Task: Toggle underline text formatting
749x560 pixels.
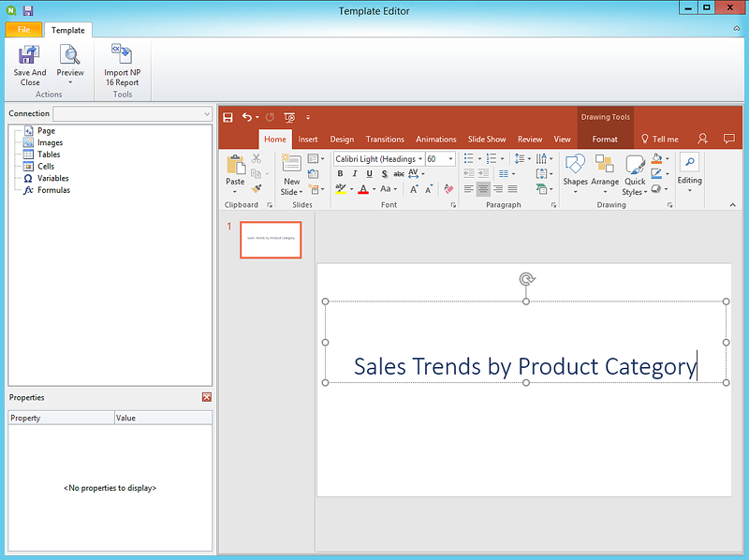Action: coord(370,174)
